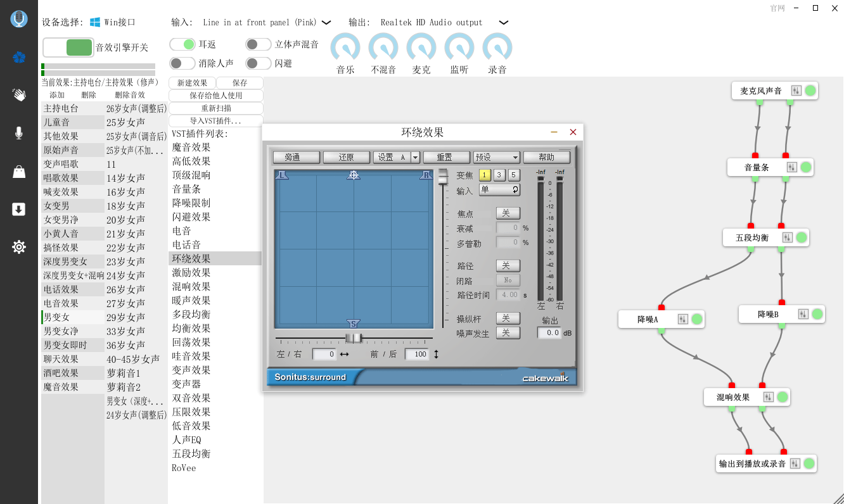Select 环绕效果 in VST plugin list
Screen dimensions: 844x504
tap(215, 258)
